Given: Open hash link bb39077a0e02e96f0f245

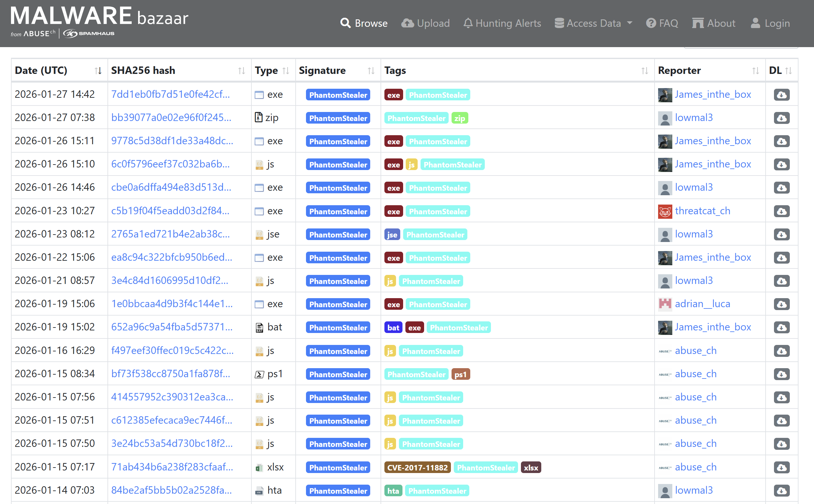Looking at the screenshot, I should pyautogui.click(x=171, y=118).
